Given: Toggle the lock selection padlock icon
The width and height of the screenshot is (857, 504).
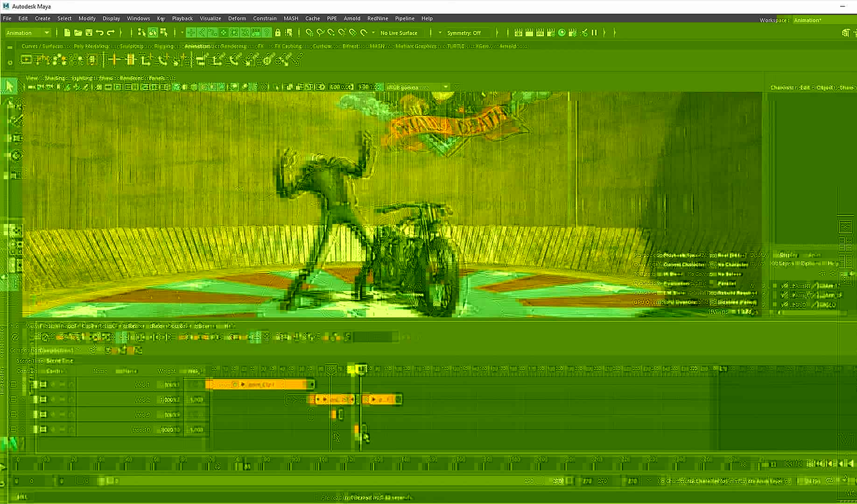Looking at the screenshot, I should (x=278, y=33).
